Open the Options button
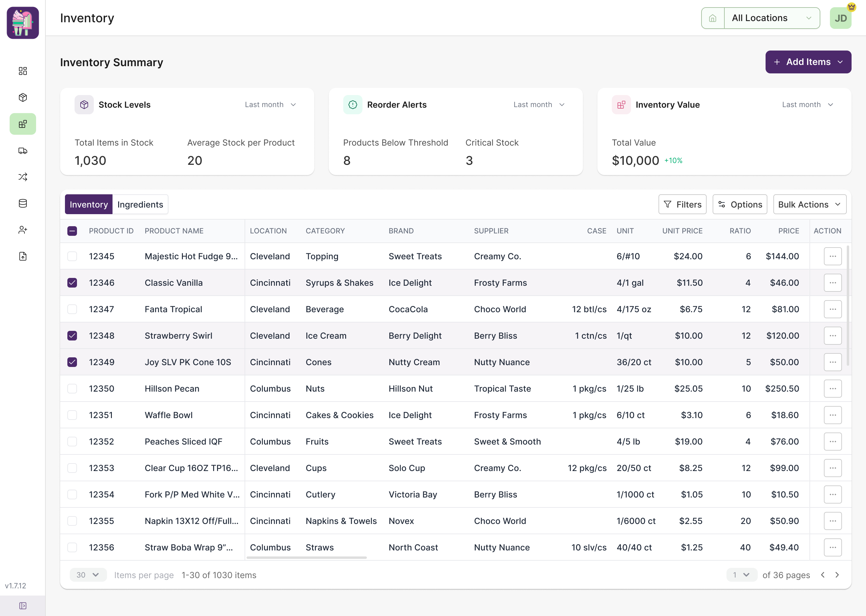 point(740,205)
